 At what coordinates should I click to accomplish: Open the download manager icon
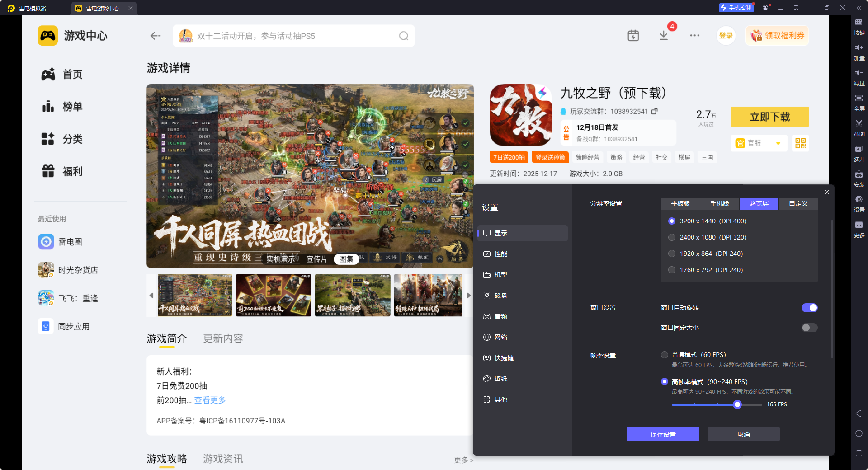click(664, 36)
